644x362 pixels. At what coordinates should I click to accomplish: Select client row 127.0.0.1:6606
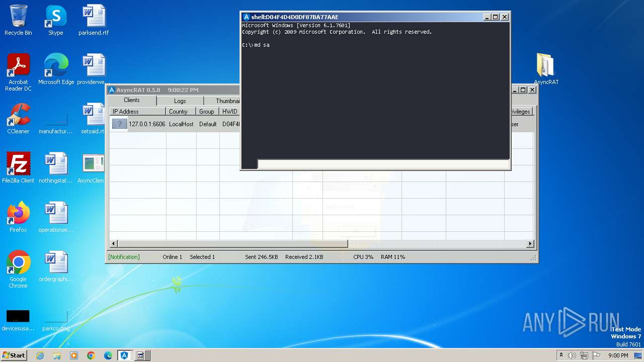tap(322, 124)
